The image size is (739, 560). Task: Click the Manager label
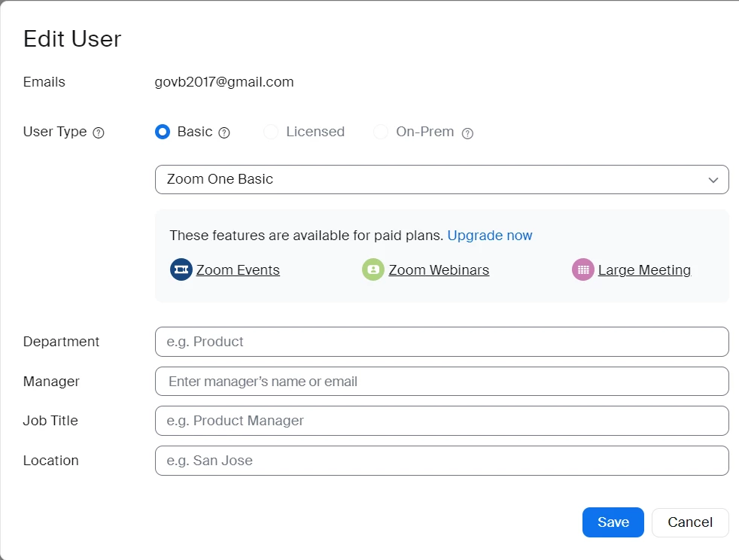tap(51, 382)
